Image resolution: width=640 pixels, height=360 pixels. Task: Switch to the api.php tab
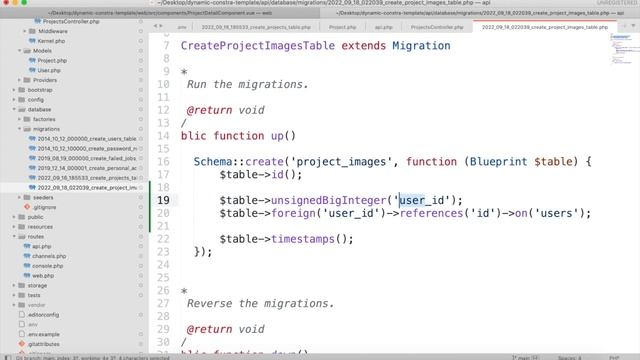point(384,27)
